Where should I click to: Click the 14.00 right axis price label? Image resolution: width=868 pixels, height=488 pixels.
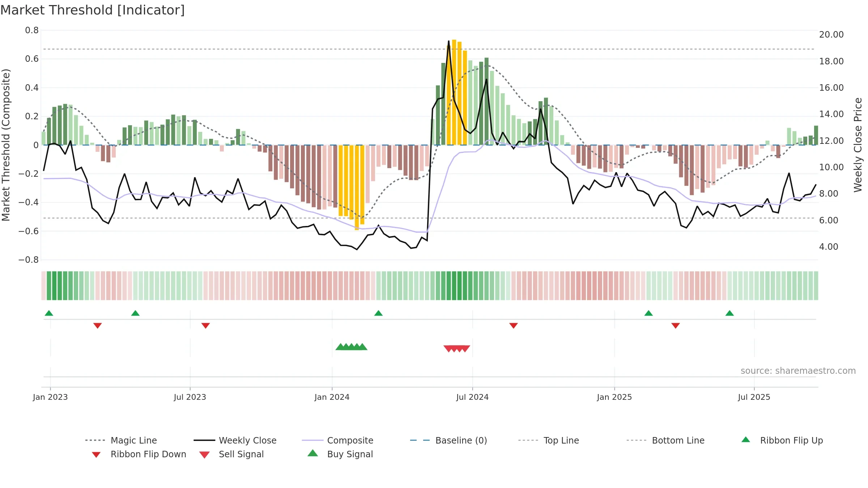[x=831, y=114]
